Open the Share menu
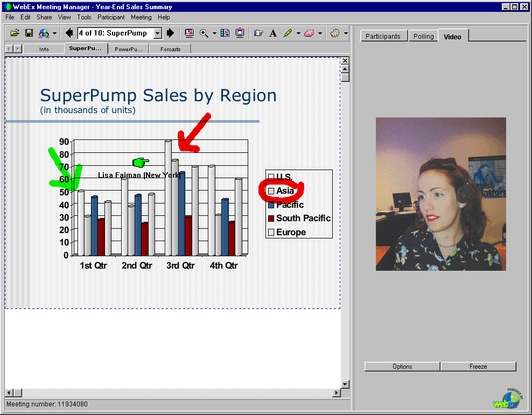The width and height of the screenshot is (532, 415). click(45, 17)
